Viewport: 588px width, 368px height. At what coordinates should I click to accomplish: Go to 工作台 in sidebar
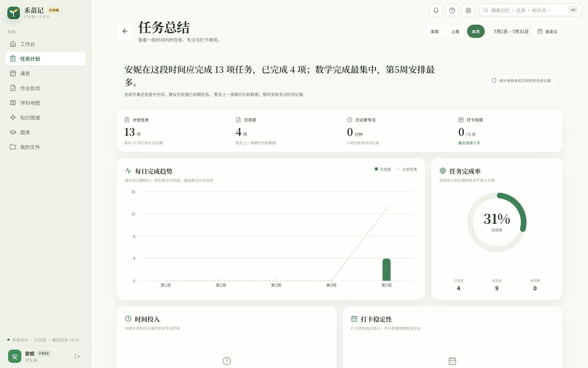[x=46, y=44]
